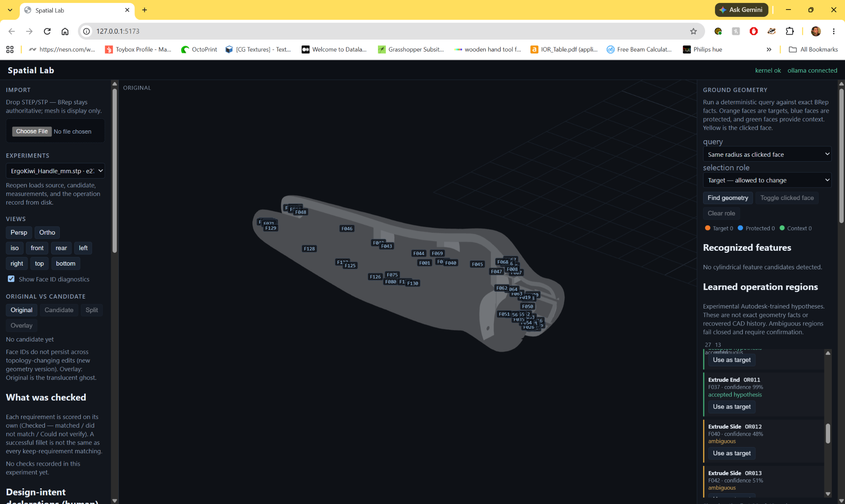
Task: Select the Candidate comparison mode
Action: (x=59, y=310)
